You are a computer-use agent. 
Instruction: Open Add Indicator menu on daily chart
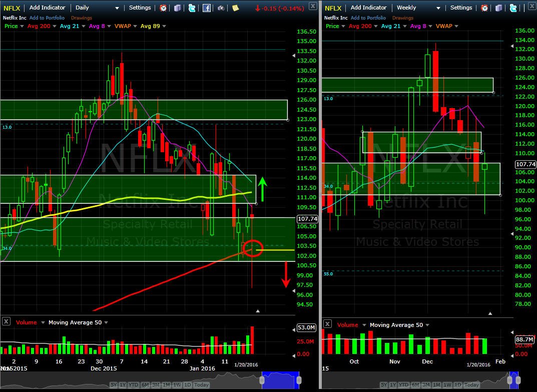(x=47, y=8)
